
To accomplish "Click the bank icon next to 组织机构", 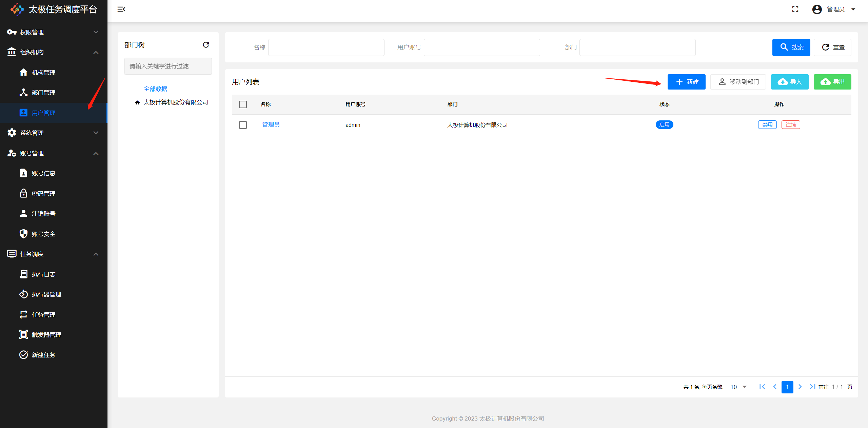I will pos(12,52).
